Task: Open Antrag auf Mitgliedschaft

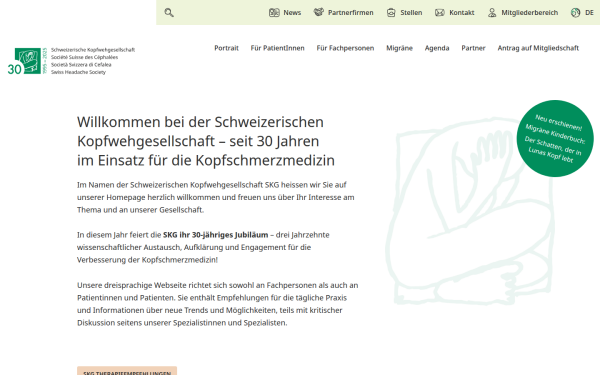Action: click(538, 48)
